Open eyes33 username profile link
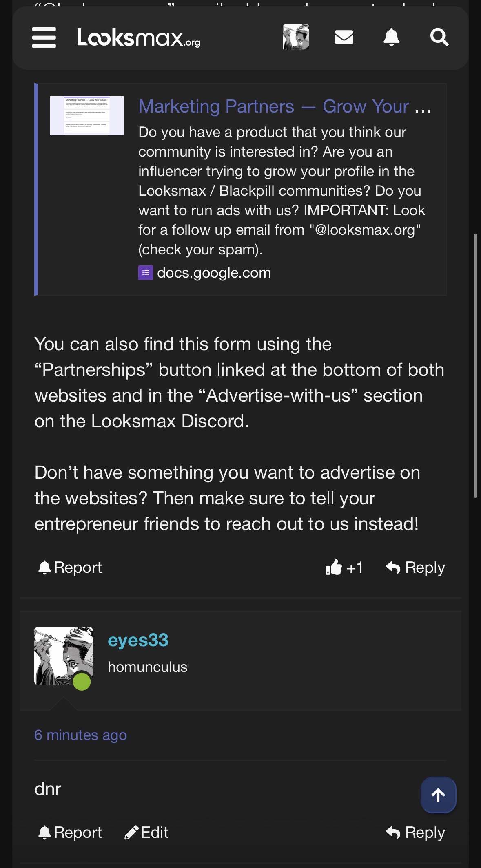The height and width of the screenshot is (868, 481). (138, 640)
